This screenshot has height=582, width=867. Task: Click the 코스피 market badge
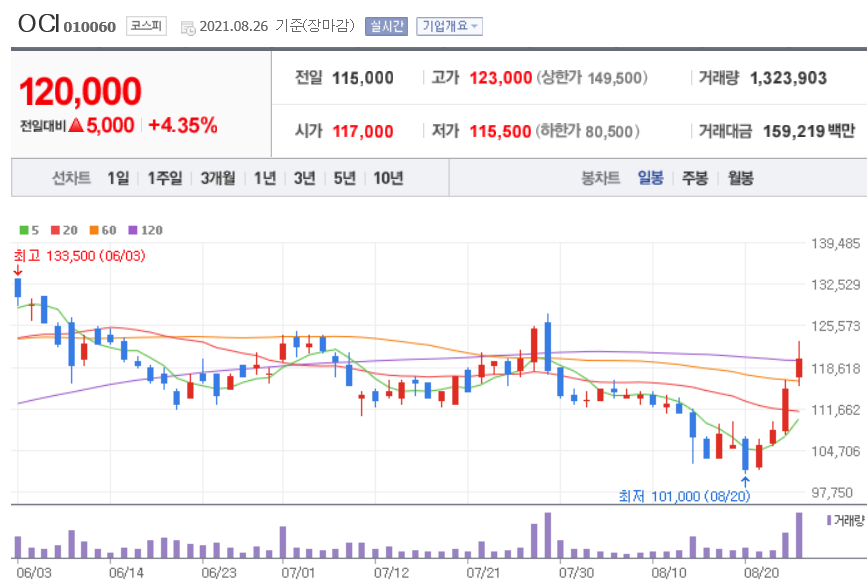(x=146, y=25)
